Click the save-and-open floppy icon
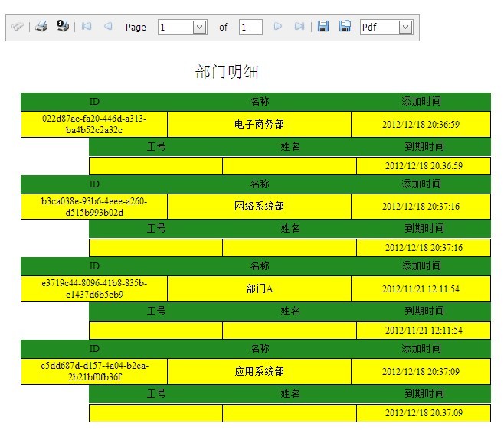 click(x=345, y=26)
